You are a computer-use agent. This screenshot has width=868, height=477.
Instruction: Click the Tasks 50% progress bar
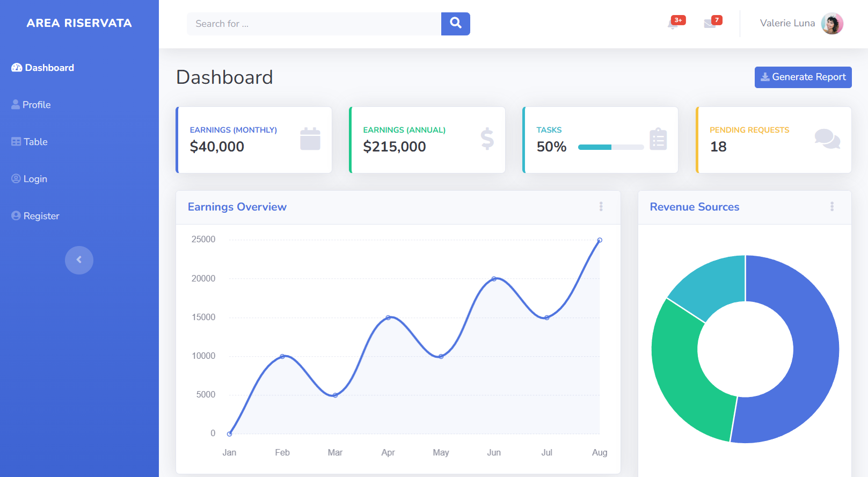click(x=610, y=147)
